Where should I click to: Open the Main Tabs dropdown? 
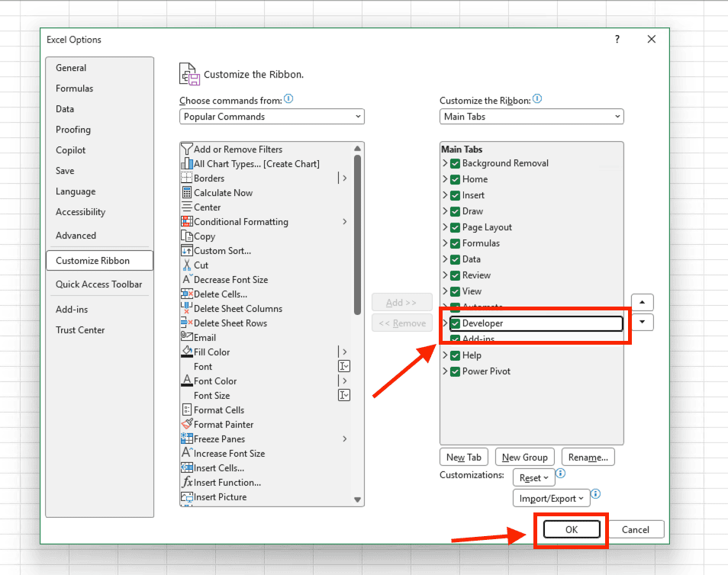coord(532,117)
